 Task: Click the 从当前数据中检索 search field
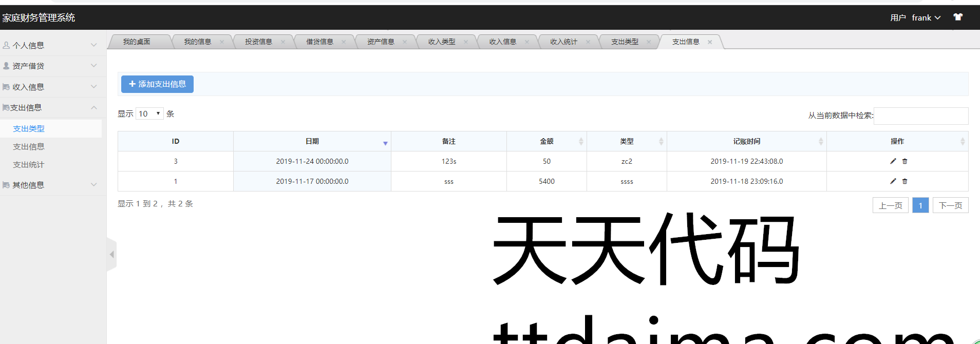coord(921,116)
